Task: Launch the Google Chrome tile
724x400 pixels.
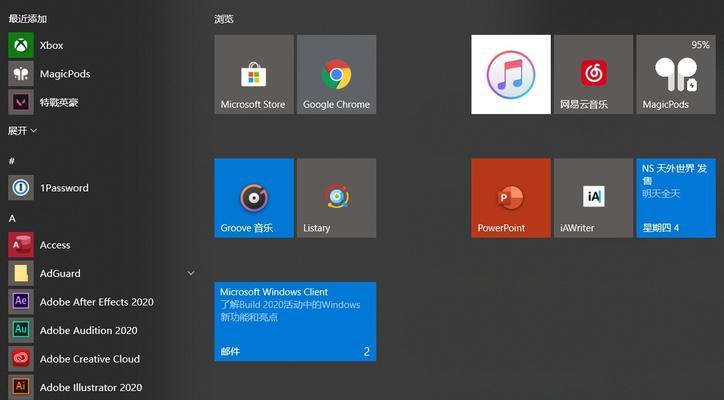Action: click(336, 74)
